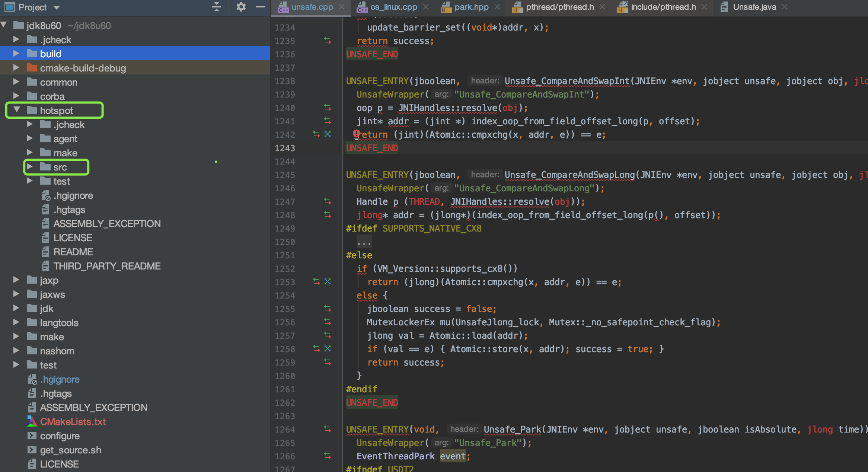Click the cyan cross gutter icon on line 1258
This screenshot has height=472, width=868.
click(328, 348)
